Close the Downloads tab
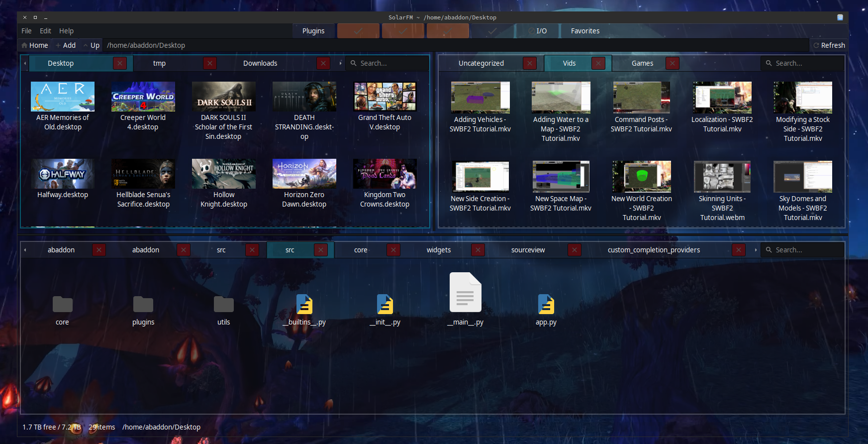 click(x=323, y=63)
